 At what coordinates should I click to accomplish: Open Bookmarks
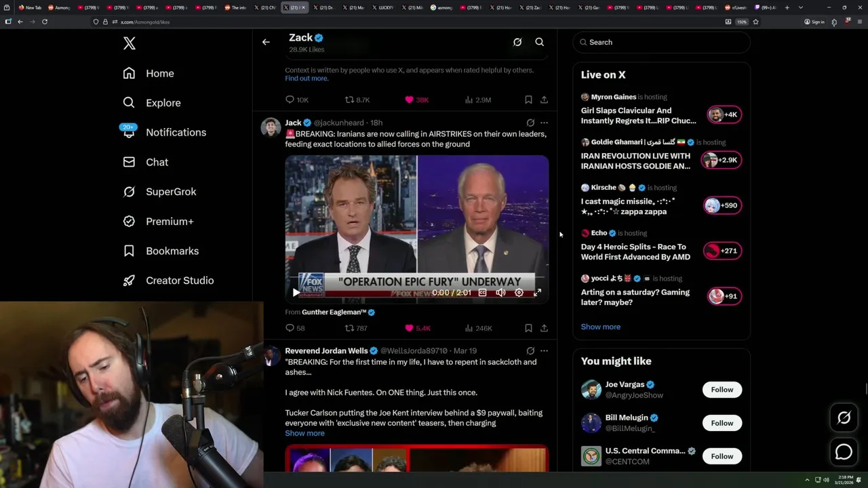[161, 251]
